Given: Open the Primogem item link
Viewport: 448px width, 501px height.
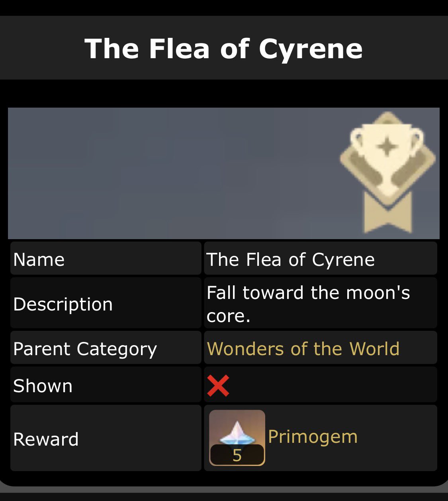Looking at the screenshot, I should pyautogui.click(x=313, y=437).
